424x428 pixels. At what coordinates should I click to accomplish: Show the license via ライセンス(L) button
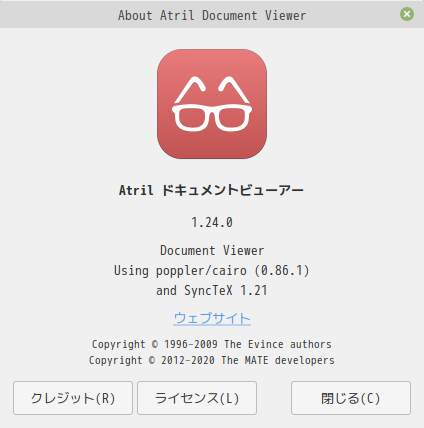tap(197, 398)
